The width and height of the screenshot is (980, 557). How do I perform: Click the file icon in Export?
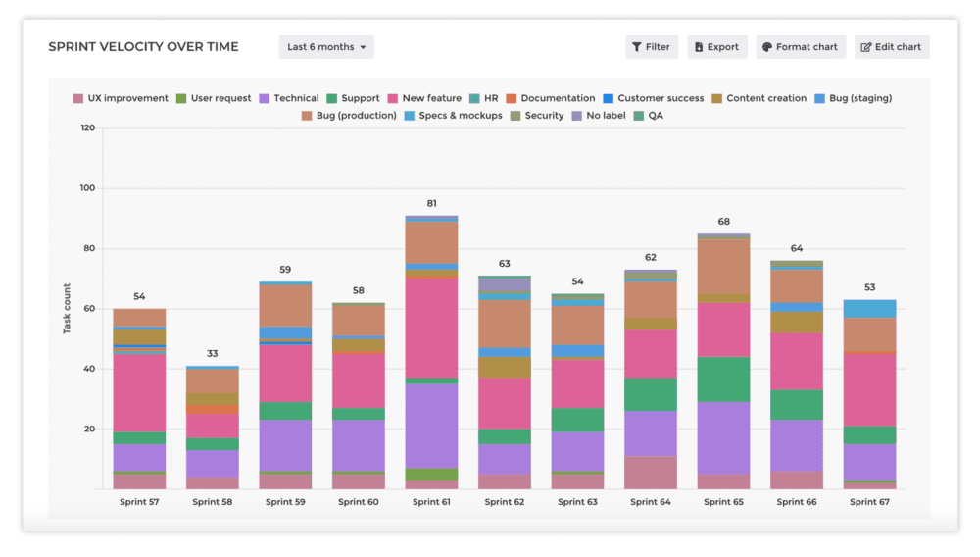point(699,47)
